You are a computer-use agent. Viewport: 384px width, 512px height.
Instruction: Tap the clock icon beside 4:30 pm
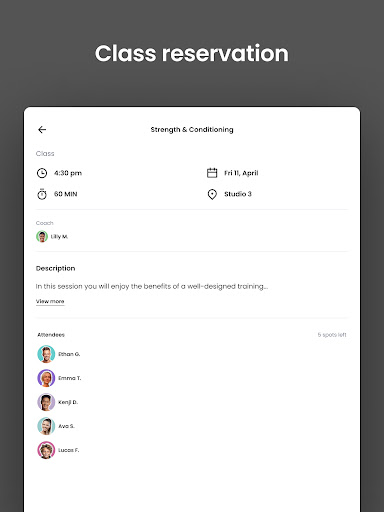tap(42, 173)
